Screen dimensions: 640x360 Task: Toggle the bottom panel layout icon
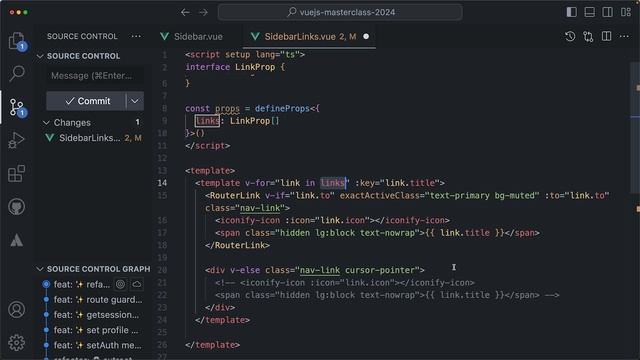[x=589, y=12]
